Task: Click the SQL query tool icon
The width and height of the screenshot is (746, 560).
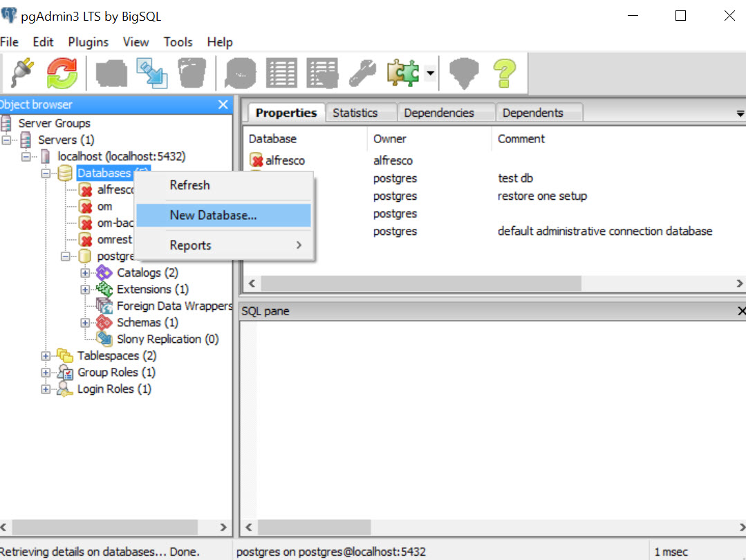Action: point(240,72)
